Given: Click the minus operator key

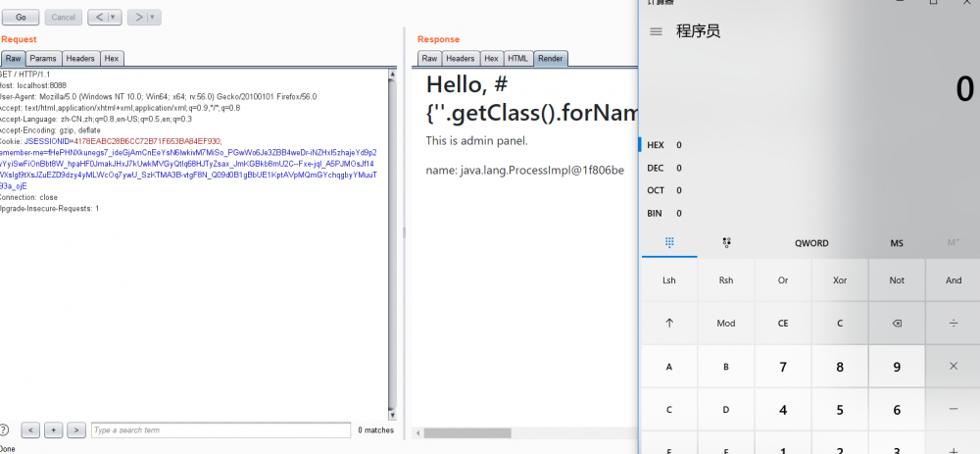Looking at the screenshot, I should pyautogui.click(x=954, y=410).
